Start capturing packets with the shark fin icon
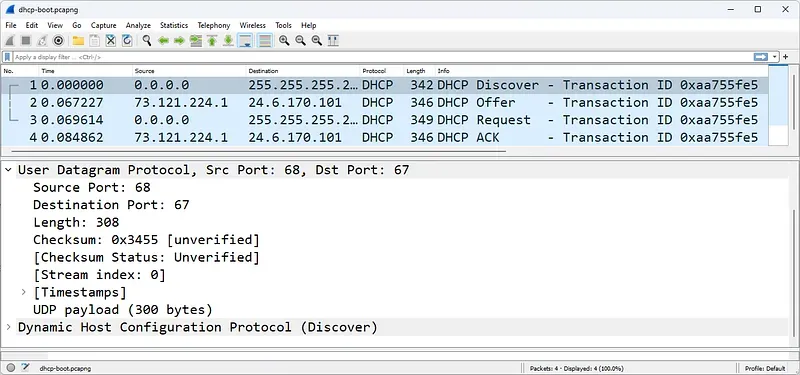The width and height of the screenshot is (800, 375). (x=10, y=41)
